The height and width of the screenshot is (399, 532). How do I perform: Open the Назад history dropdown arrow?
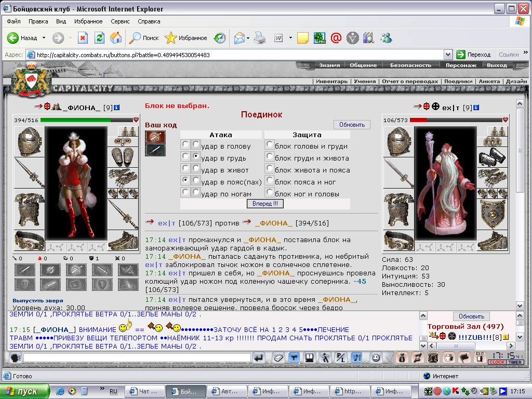[x=44, y=38]
